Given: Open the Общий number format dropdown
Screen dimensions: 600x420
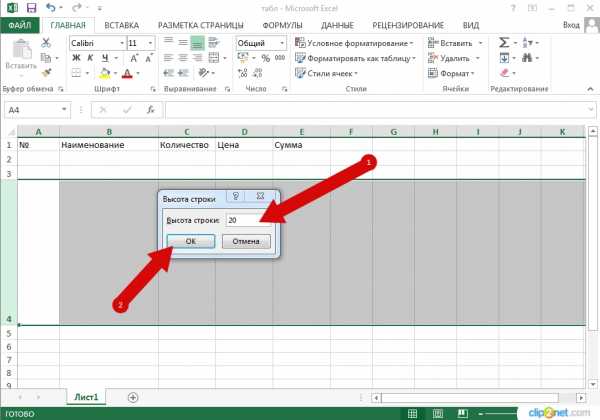Looking at the screenshot, I should [282, 43].
